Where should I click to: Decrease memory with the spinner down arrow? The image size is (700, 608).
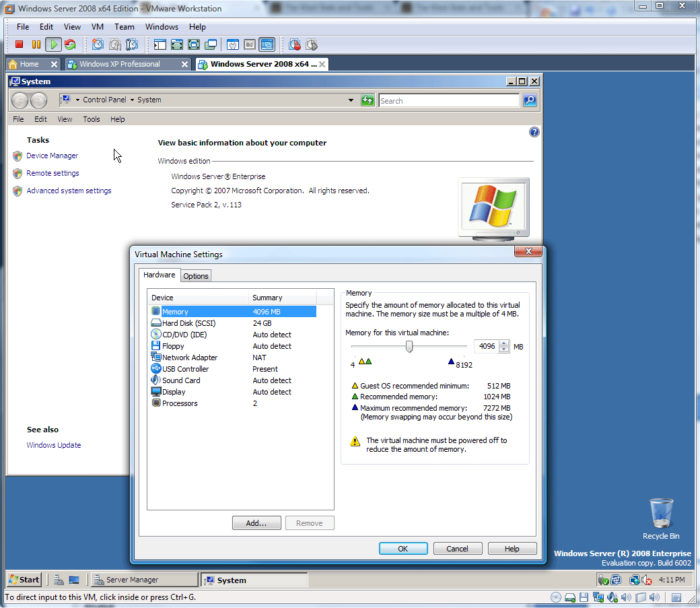[504, 349]
